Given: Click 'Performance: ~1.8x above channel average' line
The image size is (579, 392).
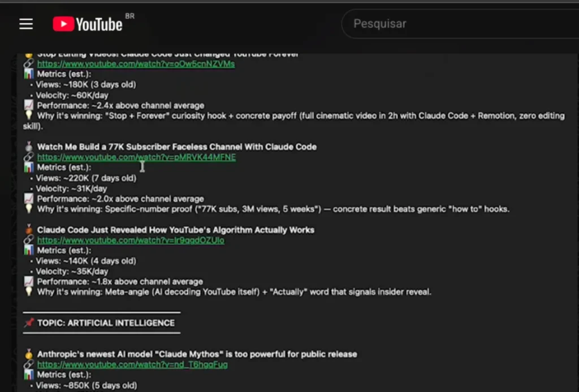Looking at the screenshot, I should pyautogui.click(x=120, y=282).
